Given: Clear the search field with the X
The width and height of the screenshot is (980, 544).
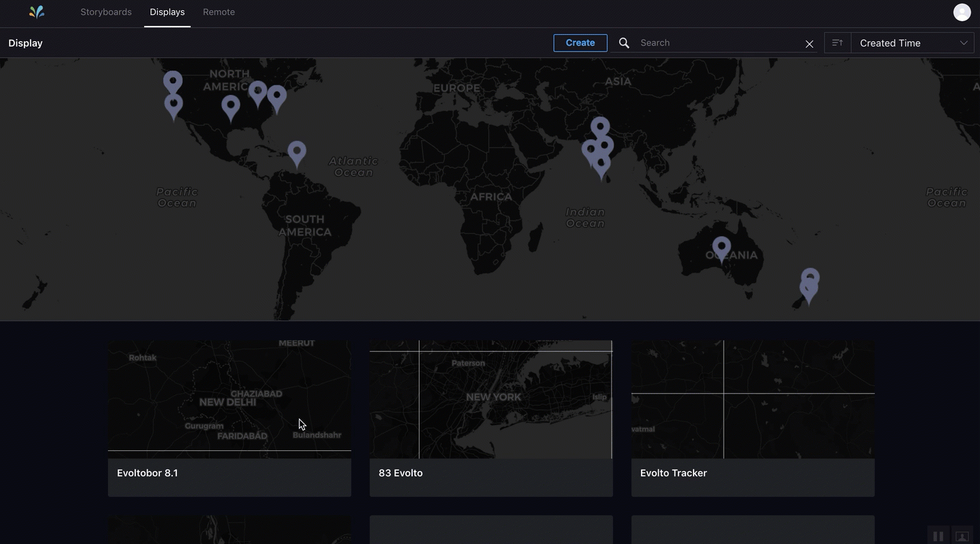Looking at the screenshot, I should [809, 44].
